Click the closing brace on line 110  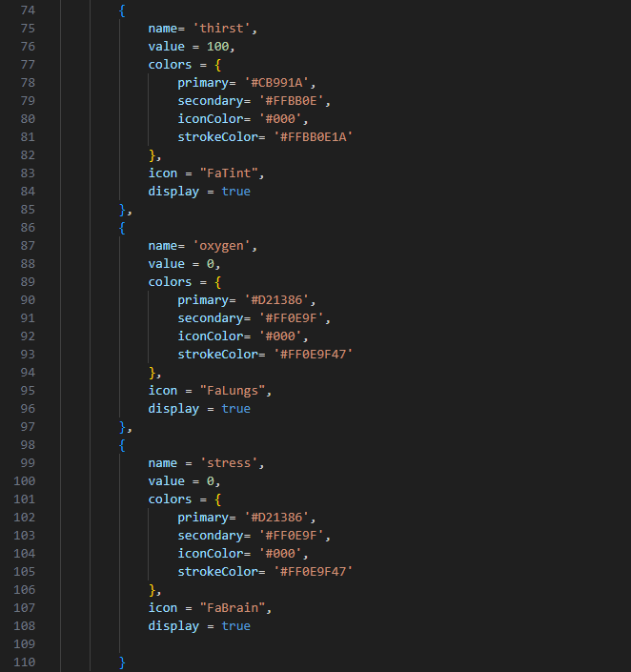pos(122,662)
